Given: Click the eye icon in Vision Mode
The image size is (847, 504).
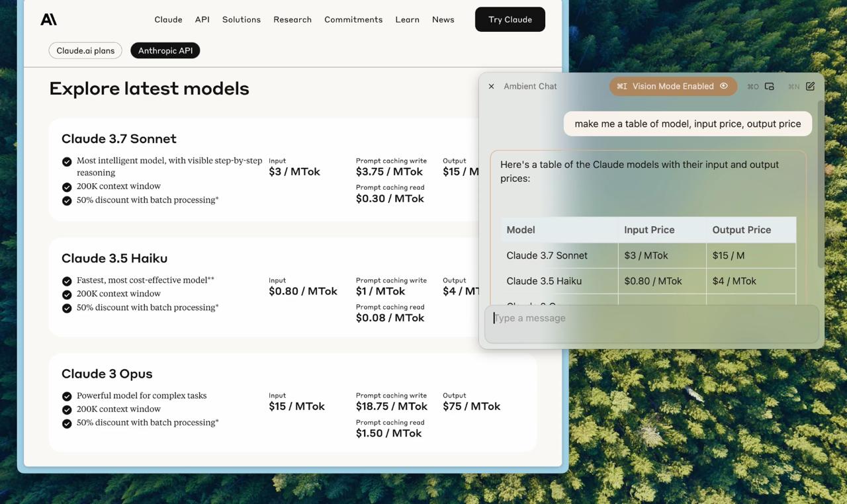Looking at the screenshot, I should 724,86.
